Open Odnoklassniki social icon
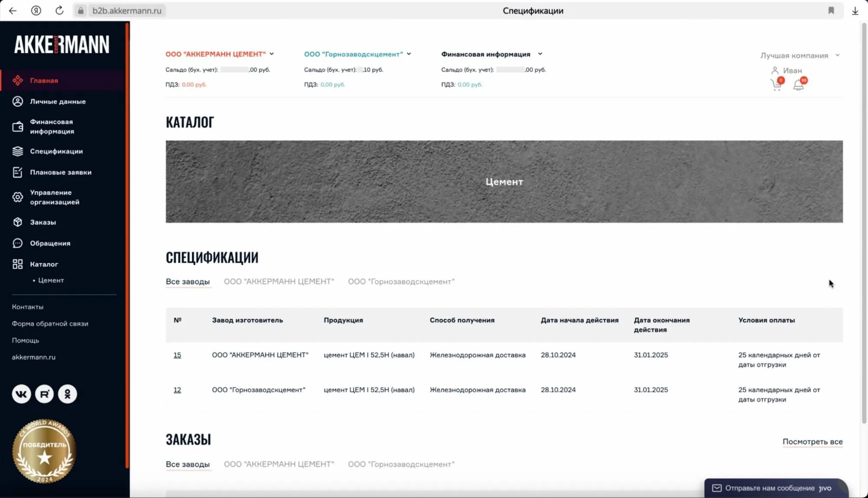Viewport: 868px width, 498px height. (67, 394)
